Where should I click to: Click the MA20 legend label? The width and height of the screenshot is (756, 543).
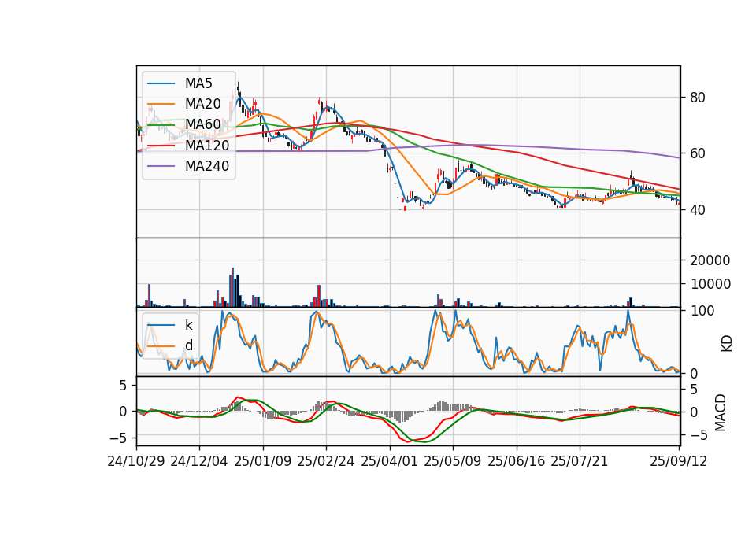(202, 104)
